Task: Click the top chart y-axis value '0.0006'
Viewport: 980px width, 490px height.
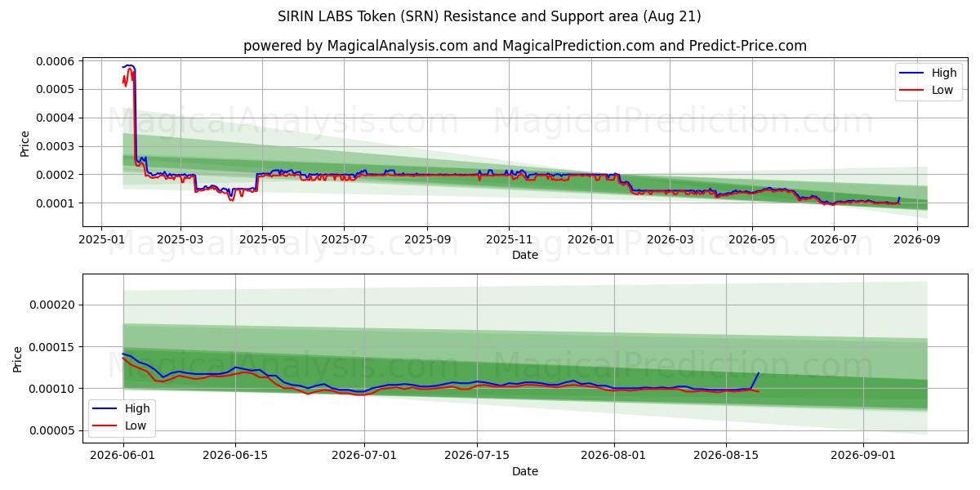Action: [55, 61]
